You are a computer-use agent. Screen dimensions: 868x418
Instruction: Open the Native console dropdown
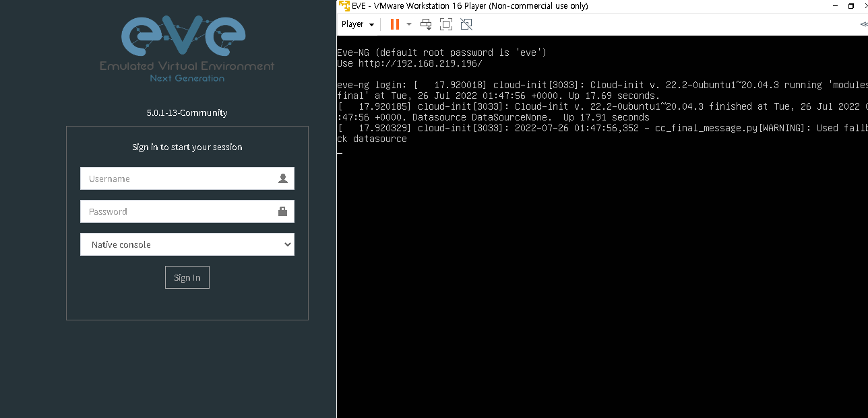click(x=187, y=244)
